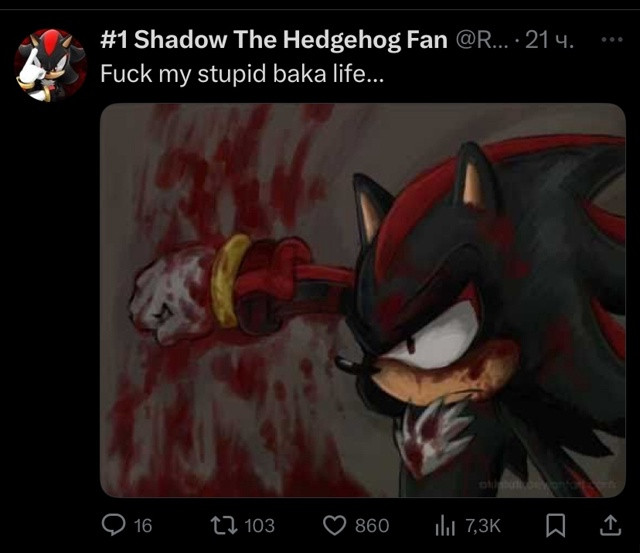Click the retweet arrows icon
Viewport: 640px width, 553px height.
pos(224,525)
